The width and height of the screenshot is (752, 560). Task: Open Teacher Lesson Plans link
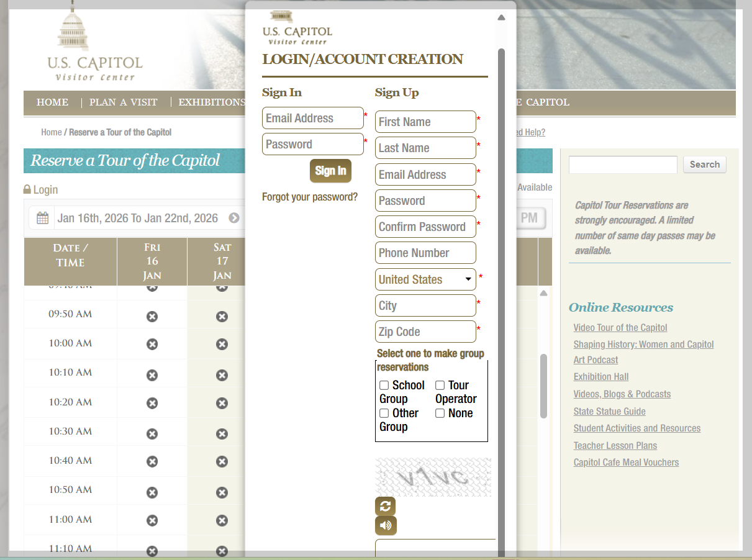click(x=615, y=446)
